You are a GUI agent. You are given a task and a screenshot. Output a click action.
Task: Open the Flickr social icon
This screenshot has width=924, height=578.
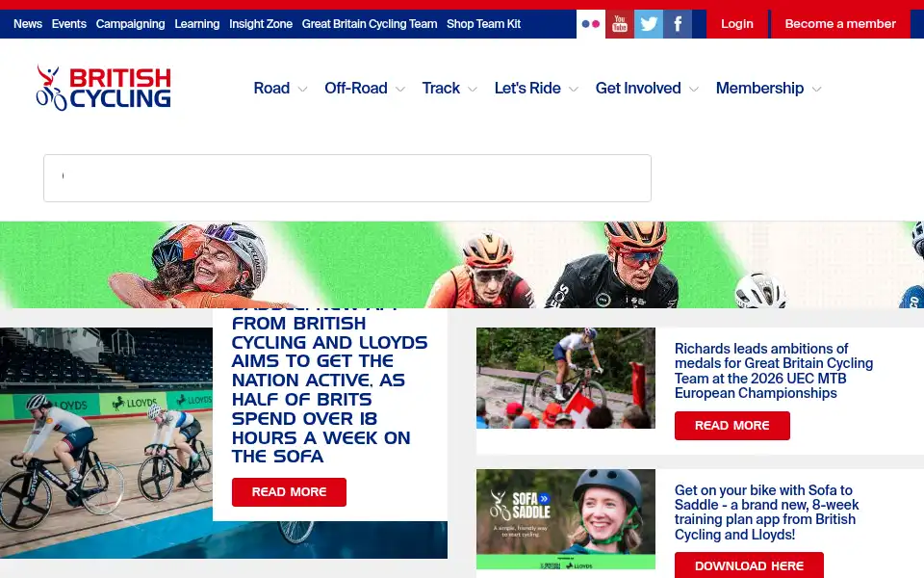(590, 24)
